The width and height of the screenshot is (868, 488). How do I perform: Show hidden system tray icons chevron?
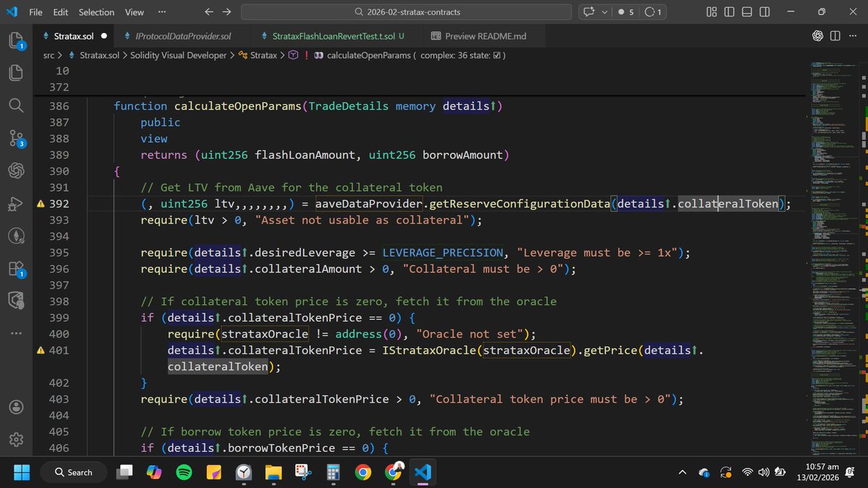click(683, 472)
